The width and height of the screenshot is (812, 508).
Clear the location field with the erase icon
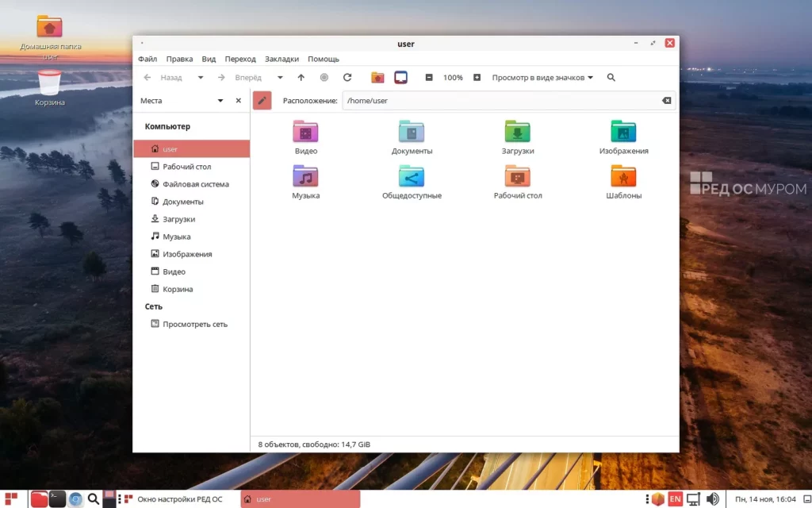pyautogui.click(x=666, y=101)
